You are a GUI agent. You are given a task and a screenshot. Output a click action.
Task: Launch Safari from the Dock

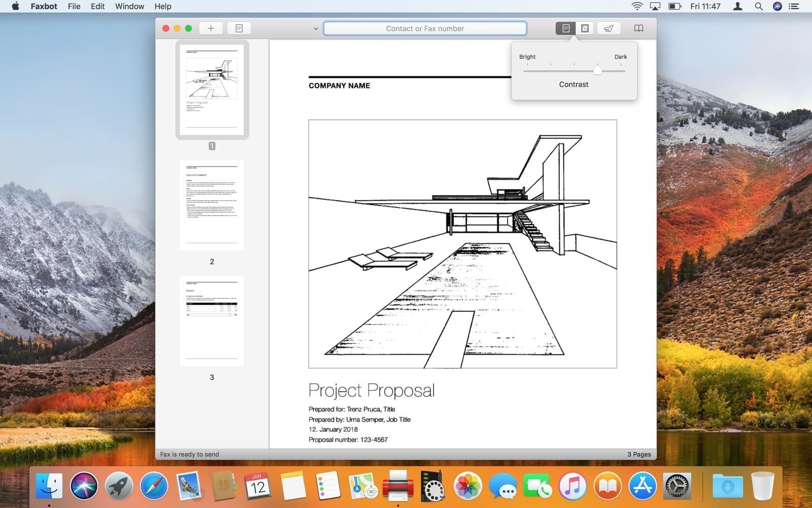154,486
